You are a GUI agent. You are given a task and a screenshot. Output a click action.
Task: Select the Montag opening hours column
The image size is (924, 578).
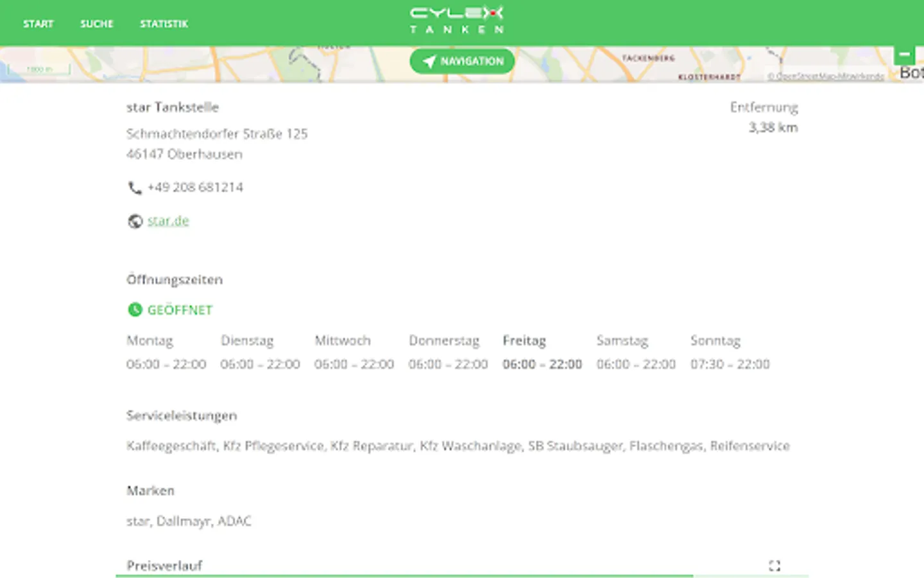coord(166,352)
